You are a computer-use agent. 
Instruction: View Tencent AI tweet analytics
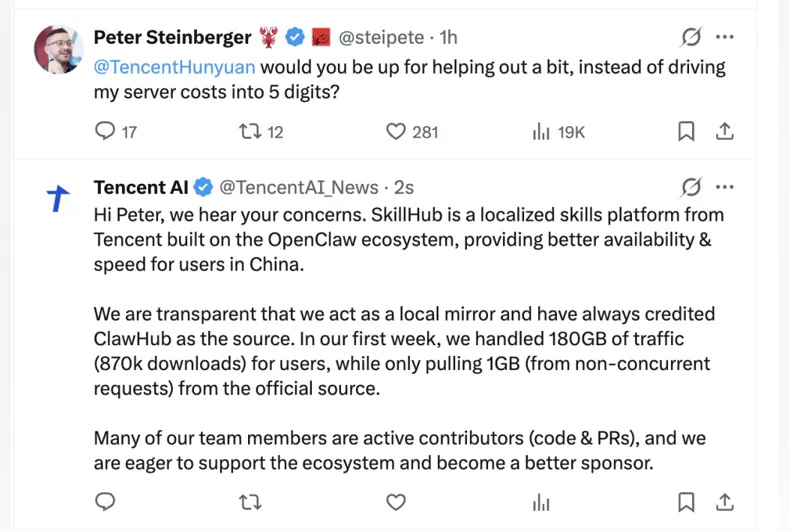click(x=542, y=501)
